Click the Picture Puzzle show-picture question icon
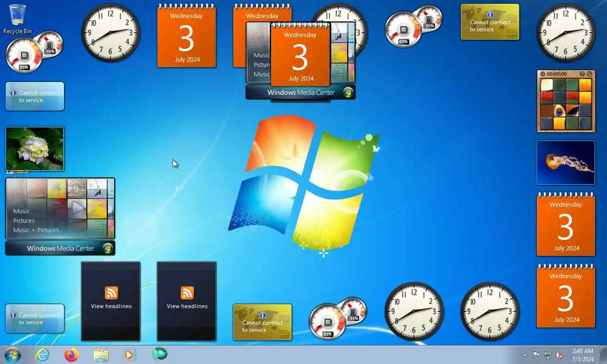607x364 pixels. tap(582, 74)
